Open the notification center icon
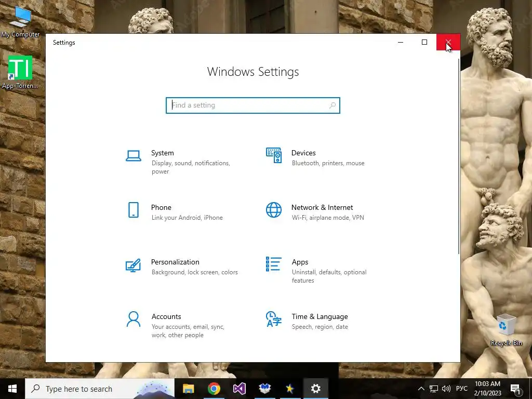 coord(515,389)
